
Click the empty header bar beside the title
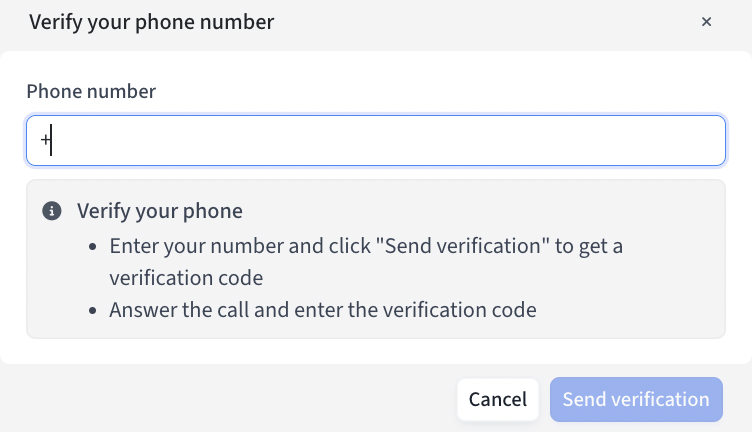(480, 22)
